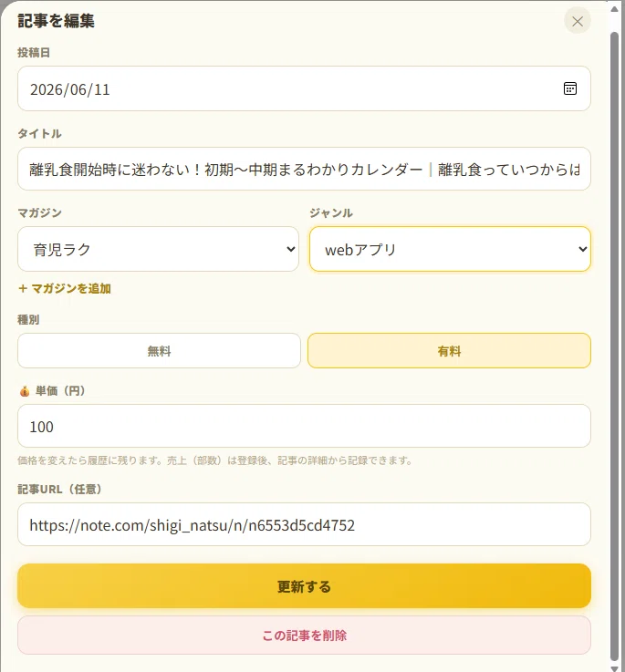625x672 pixels.
Task: Click the scrollbar down arrow
Action: click(614, 668)
